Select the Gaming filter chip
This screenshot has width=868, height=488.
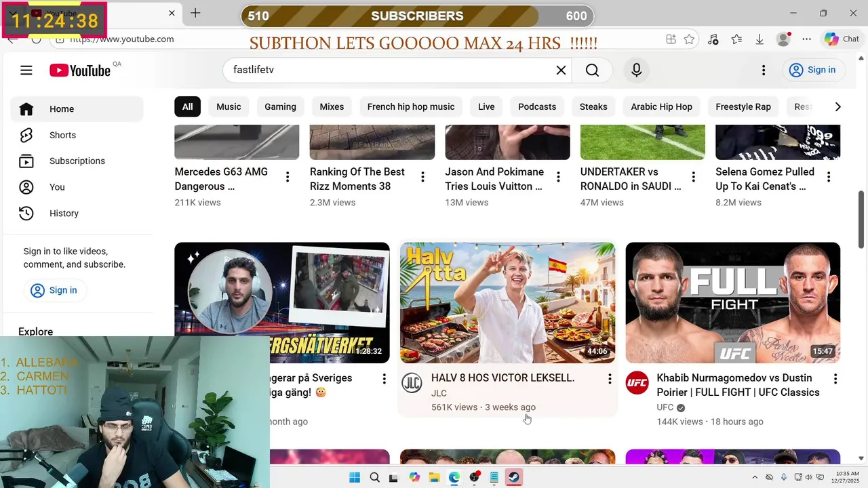[280, 106]
